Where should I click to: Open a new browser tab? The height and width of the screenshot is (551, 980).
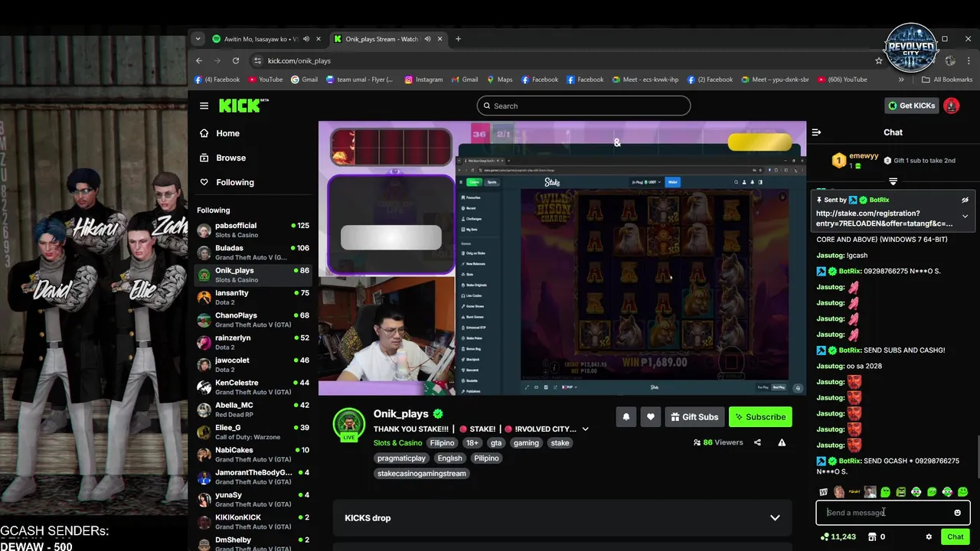458,39
